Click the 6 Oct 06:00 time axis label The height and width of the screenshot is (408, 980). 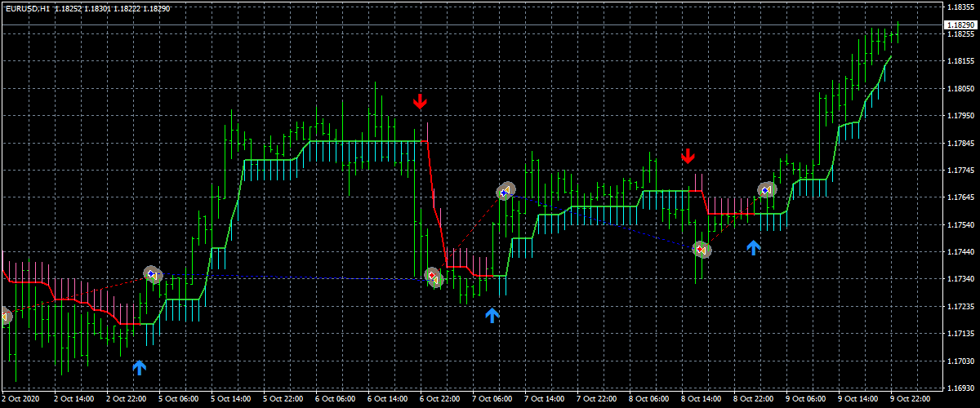[x=336, y=400]
